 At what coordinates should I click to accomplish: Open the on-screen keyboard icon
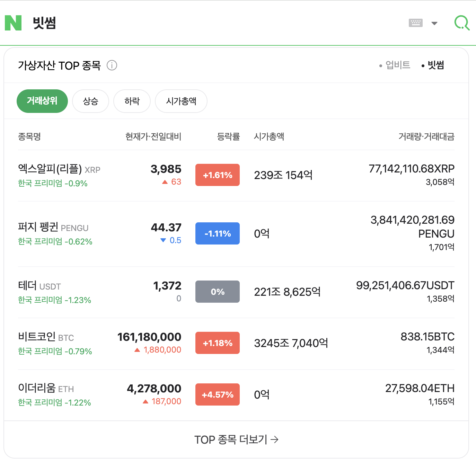tap(415, 23)
